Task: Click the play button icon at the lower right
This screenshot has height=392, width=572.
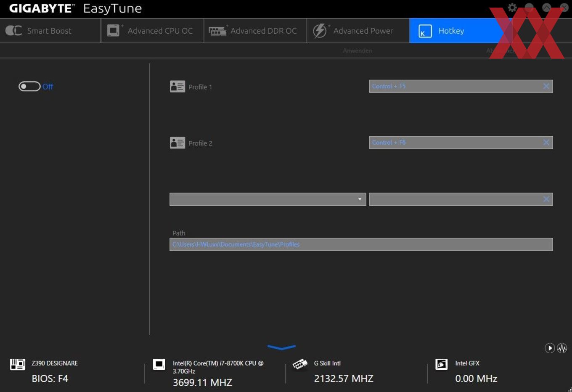Action: click(x=549, y=348)
